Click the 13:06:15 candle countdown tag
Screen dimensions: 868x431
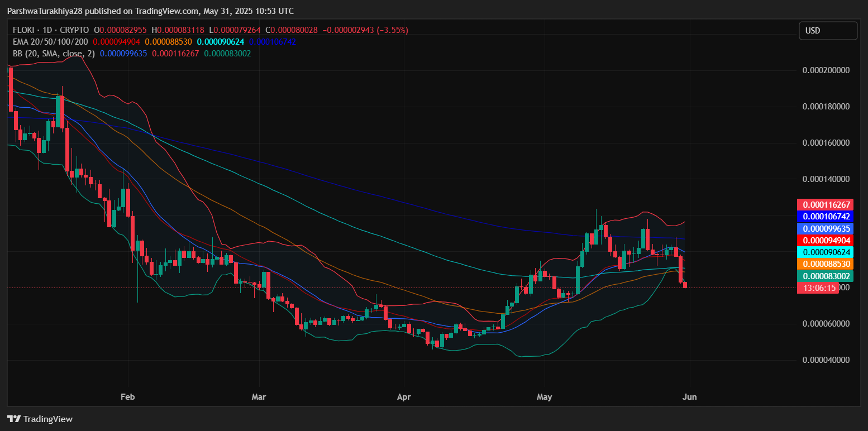[818, 288]
